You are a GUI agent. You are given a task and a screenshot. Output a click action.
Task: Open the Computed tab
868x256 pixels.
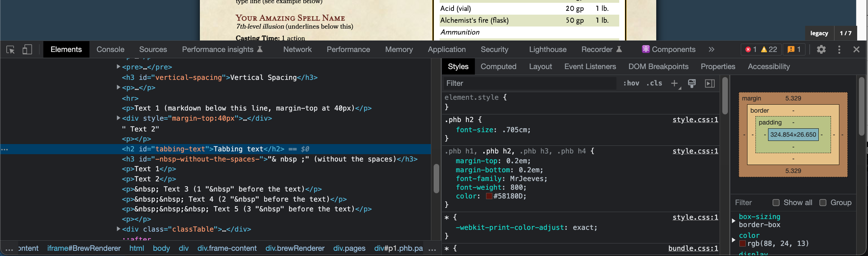point(498,67)
